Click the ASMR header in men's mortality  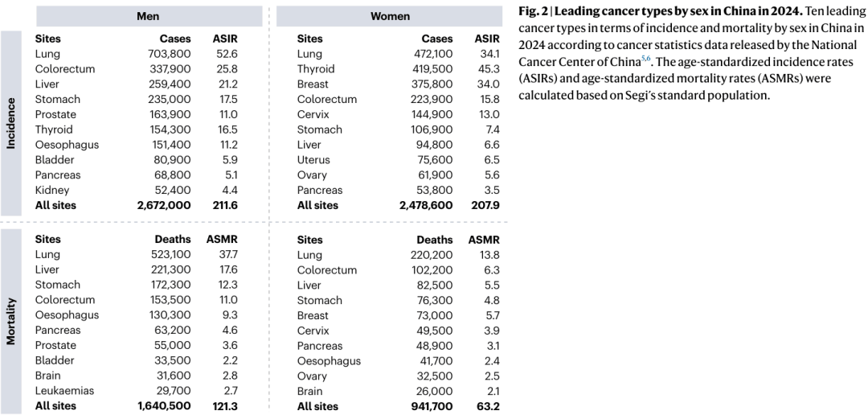tap(222, 240)
